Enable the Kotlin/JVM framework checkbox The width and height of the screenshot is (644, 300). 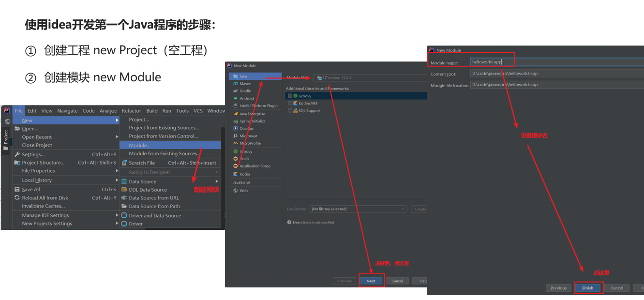pos(290,103)
